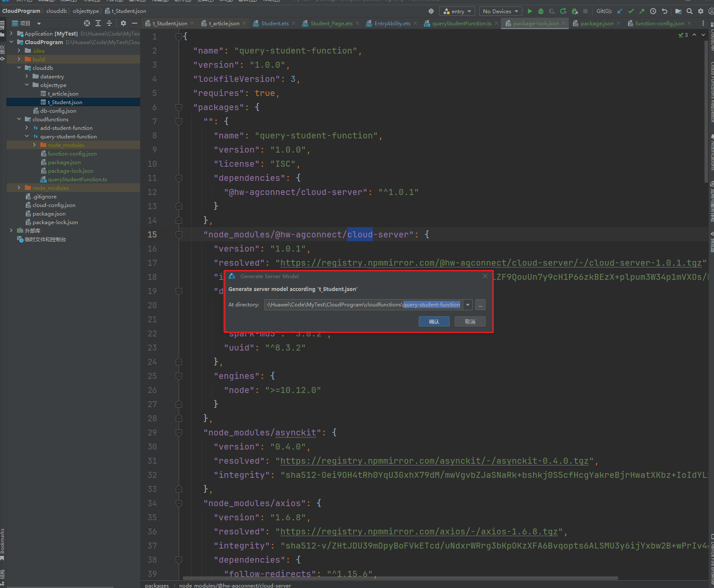Toggle code folding at line 34 axios

point(179,503)
